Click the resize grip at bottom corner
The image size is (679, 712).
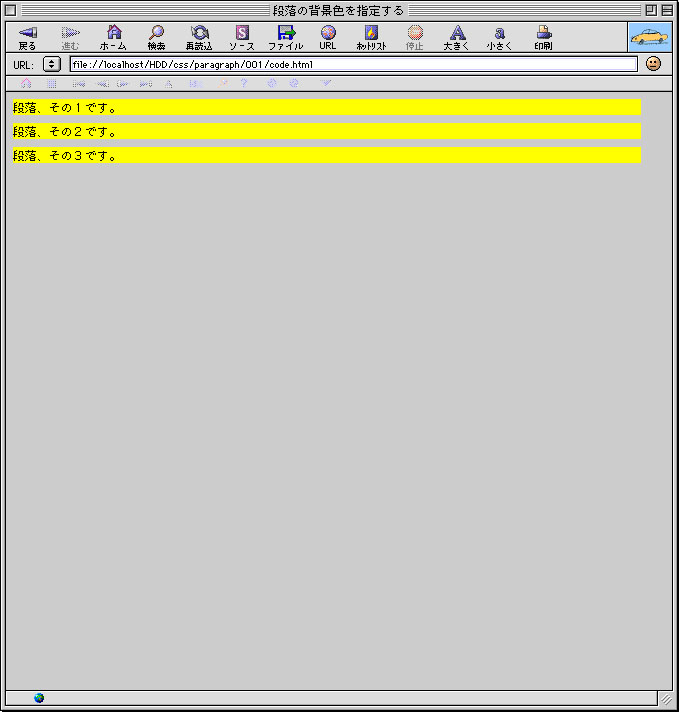click(666, 698)
